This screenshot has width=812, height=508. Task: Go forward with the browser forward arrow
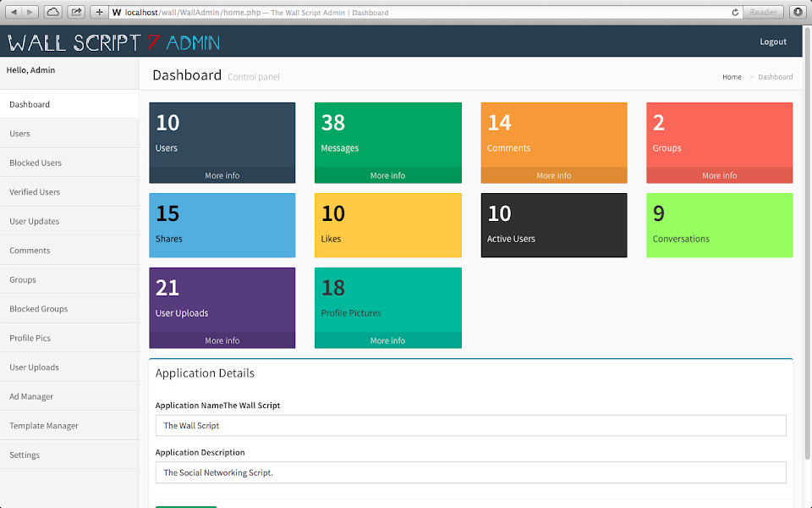pos(30,12)
